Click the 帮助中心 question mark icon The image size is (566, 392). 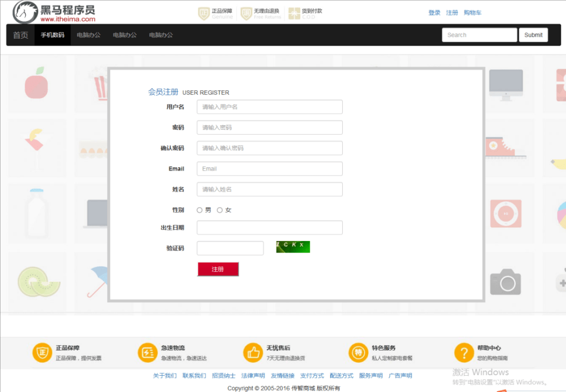464,353
